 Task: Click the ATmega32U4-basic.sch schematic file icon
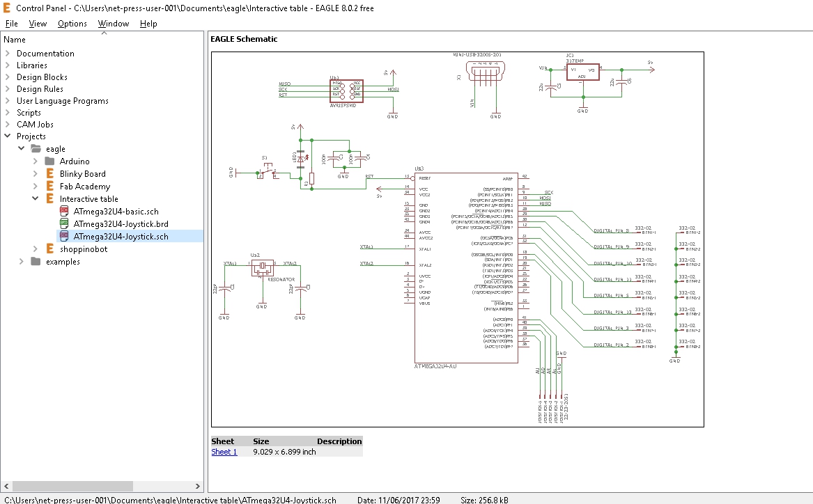pyautogui.click(x=64, y=212)
